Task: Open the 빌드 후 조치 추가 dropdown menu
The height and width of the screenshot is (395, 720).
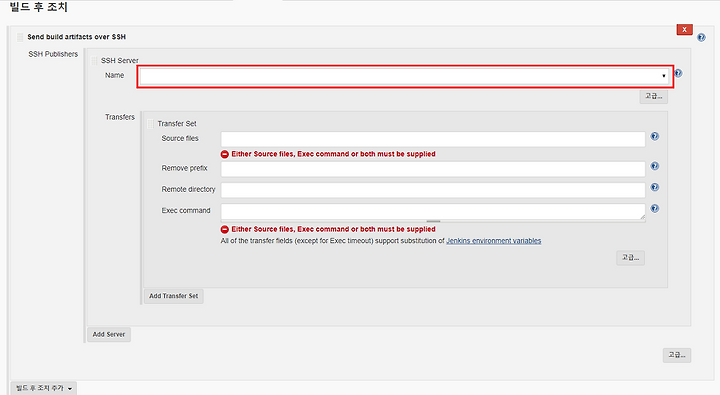Action: click(44, 388)
